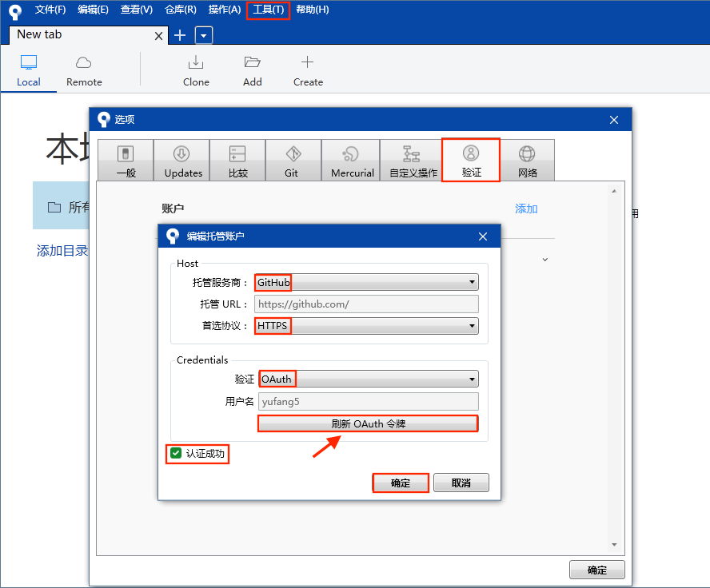
Task: Open the 托管服务商 GitHub dropdown
Action: tap(366, 282)
